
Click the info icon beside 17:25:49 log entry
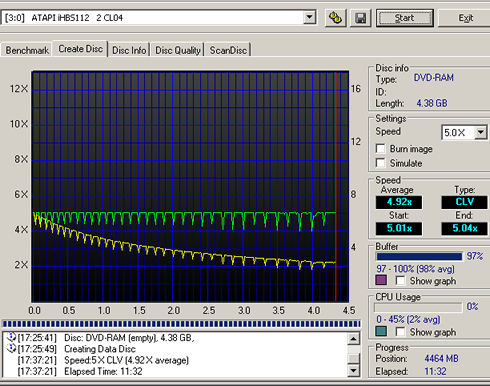point(11,348)
